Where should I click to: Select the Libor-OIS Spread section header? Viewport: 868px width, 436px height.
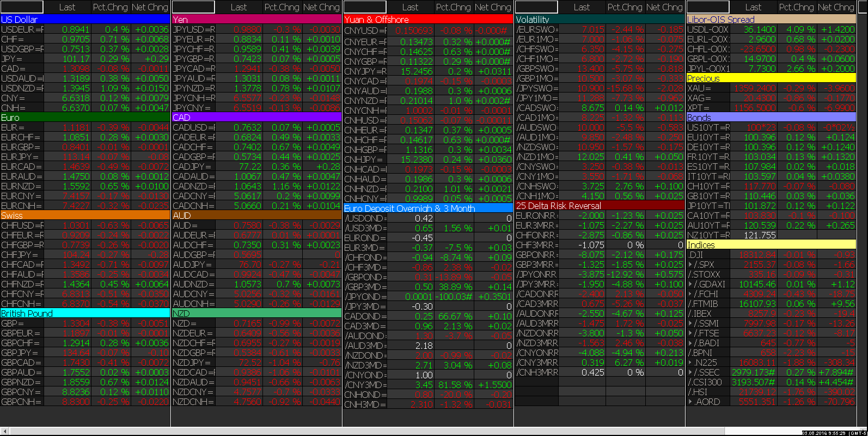(x=771, y=19)
